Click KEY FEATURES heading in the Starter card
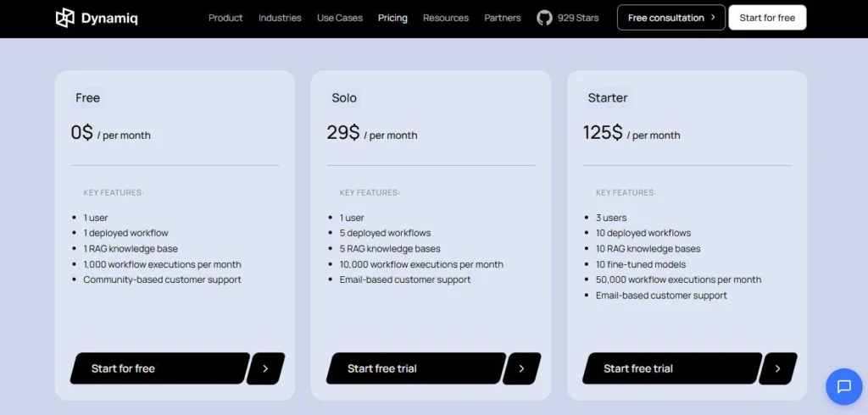 (626, 192)
